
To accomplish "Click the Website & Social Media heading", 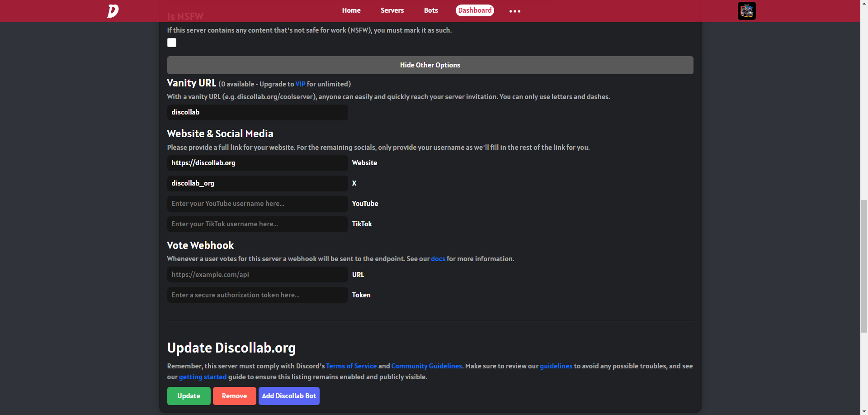I will [220, 134].
